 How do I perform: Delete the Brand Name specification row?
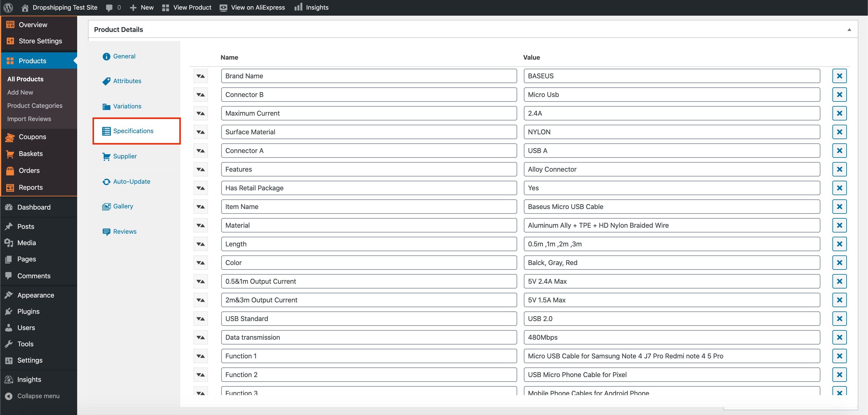tap(839, 76)
